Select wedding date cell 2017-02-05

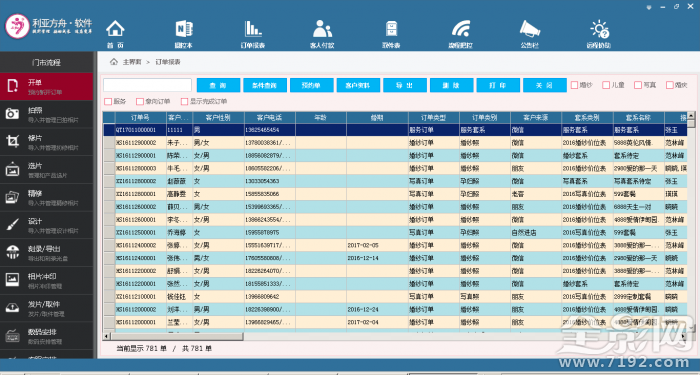point(377,245)
